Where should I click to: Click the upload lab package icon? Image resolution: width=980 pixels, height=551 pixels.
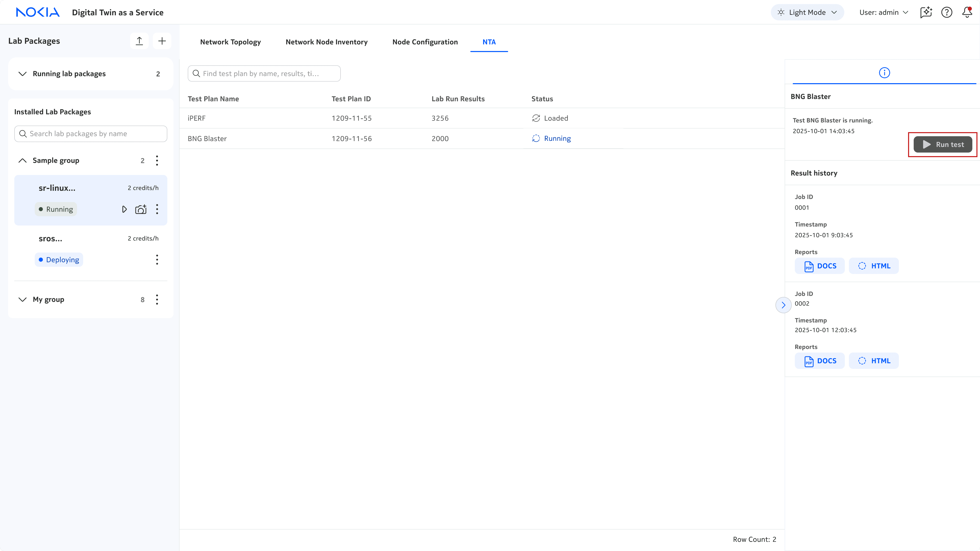[139, 41]
